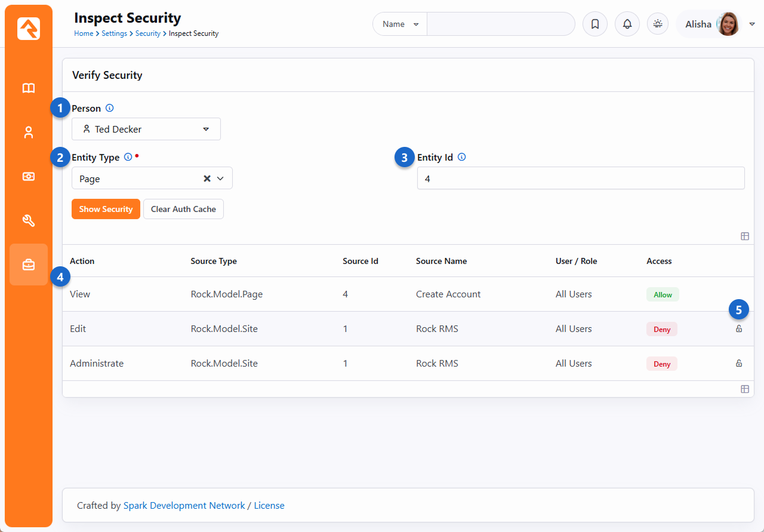Click lock icon on the Administrate row
This screenshot has height=532, width=764.
(739, 364)
